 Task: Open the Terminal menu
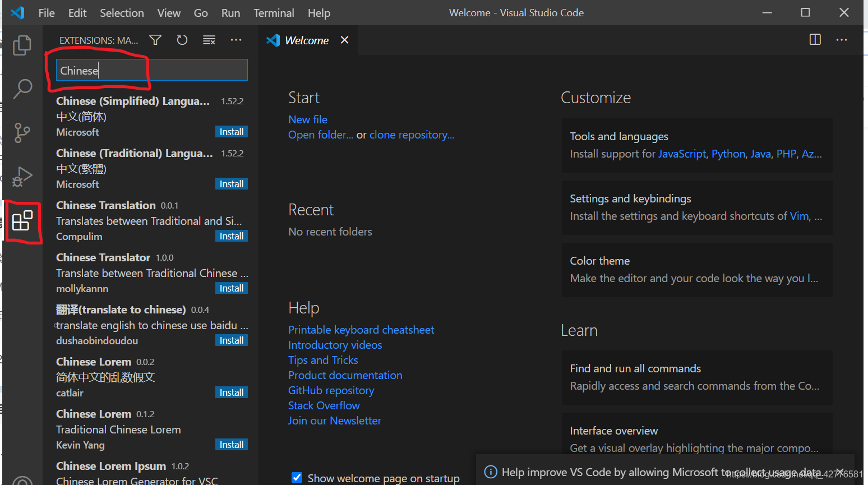coord(274,12)
